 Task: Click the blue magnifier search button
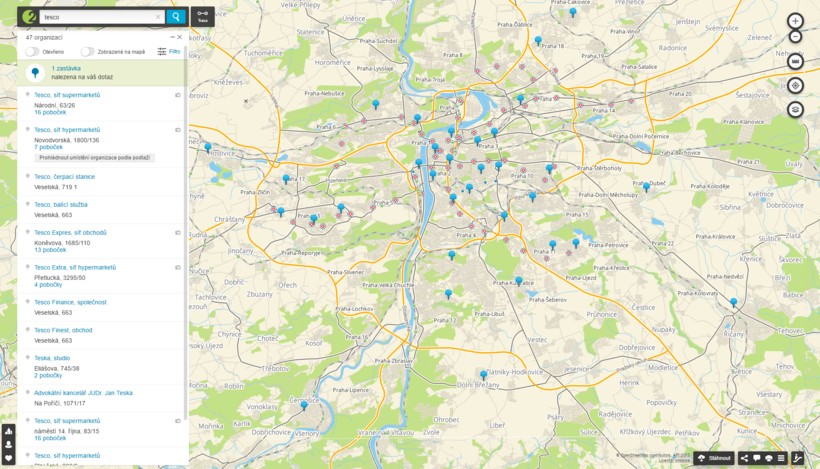(x=176, y=17)
